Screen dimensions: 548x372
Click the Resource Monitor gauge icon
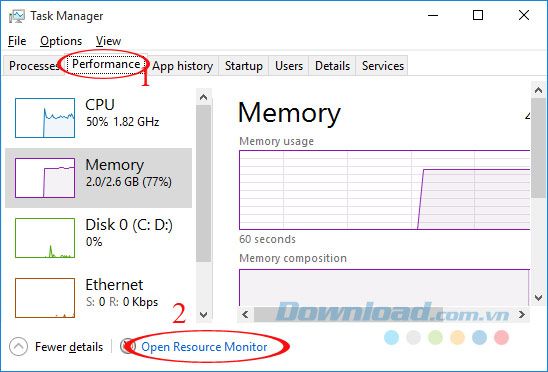coord(128,346)
